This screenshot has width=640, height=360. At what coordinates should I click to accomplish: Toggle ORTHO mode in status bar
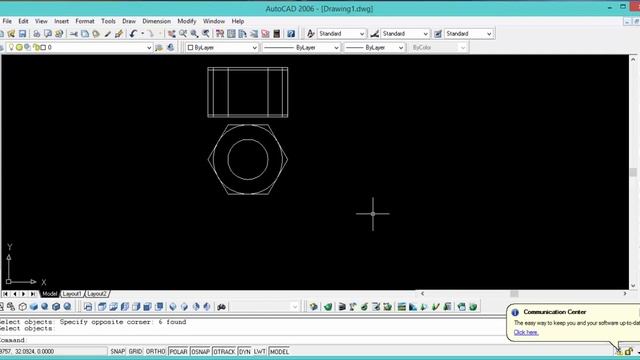[156, 351]
